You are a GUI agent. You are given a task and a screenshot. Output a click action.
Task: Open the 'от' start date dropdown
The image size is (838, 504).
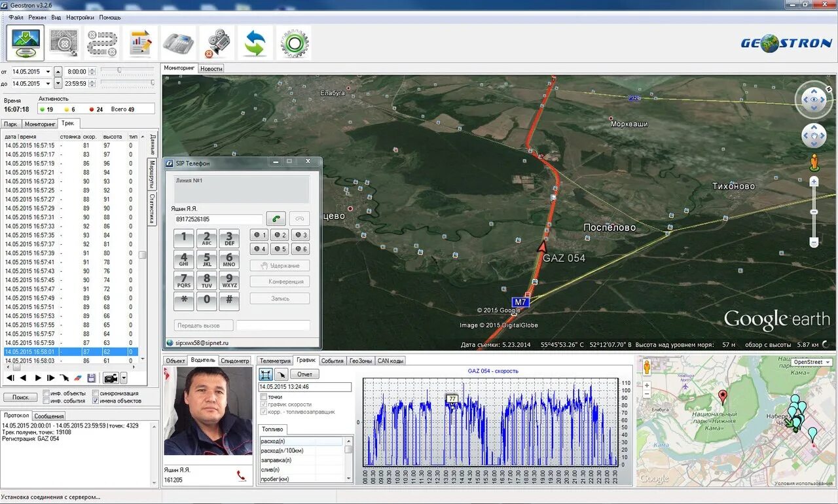(x=47, y=71)
